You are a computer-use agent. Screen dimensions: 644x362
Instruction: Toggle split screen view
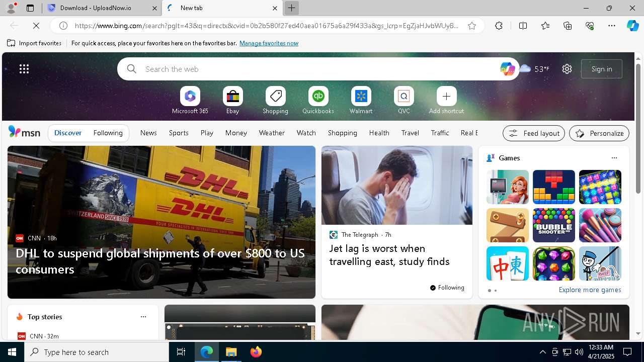pos(523,26)
